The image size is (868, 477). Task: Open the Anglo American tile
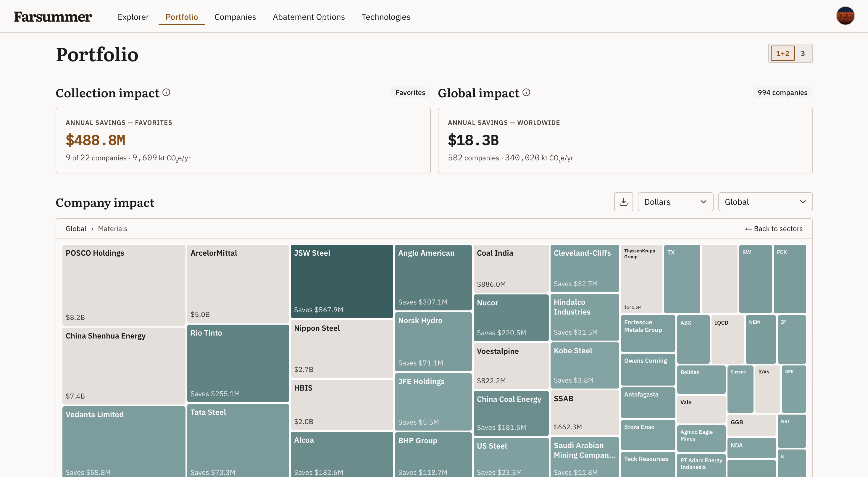(x=433, y=278)
